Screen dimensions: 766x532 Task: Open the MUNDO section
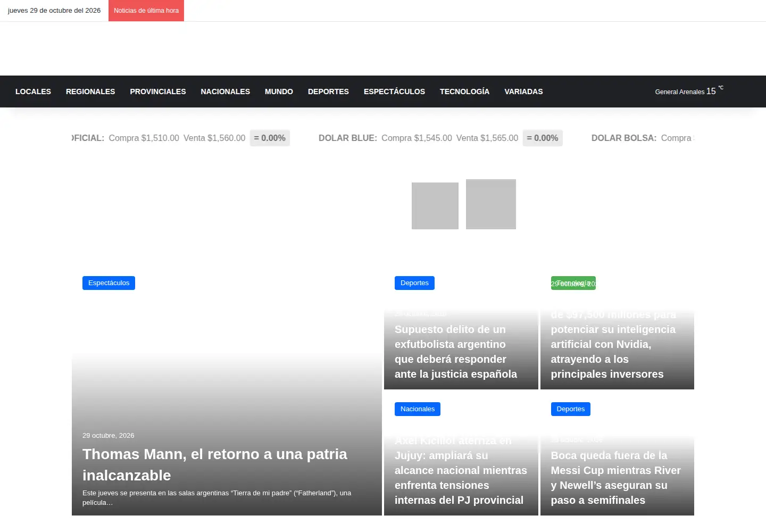click(279, 92)
